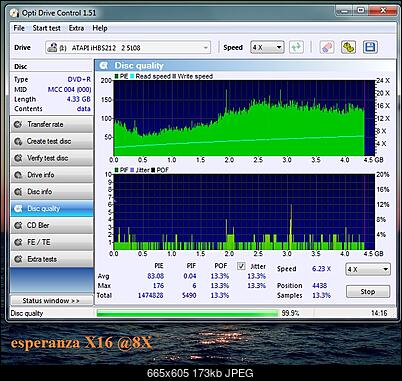402x381 pixels.
Task: Open the Extra tests panel
Action: tap(52, 259)
